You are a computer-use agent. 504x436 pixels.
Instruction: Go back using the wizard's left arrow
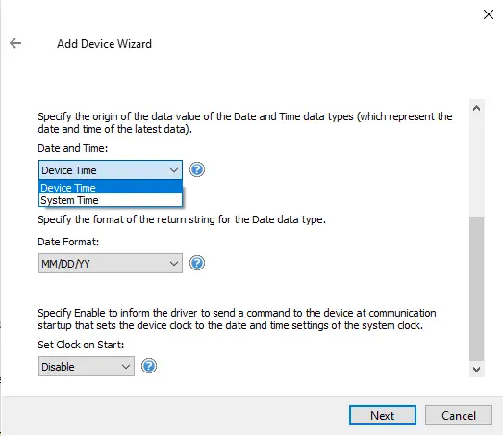pos(15,43)
